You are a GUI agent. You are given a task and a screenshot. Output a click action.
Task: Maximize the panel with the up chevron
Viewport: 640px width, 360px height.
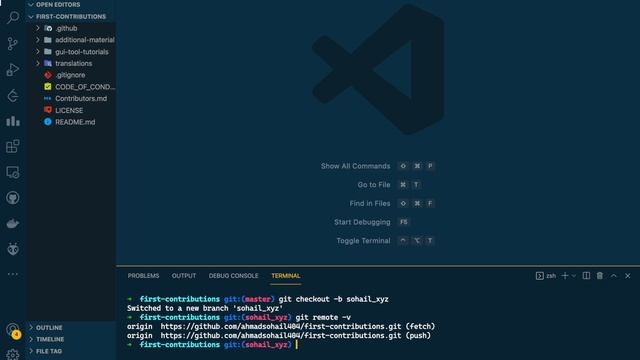[613, 276]
